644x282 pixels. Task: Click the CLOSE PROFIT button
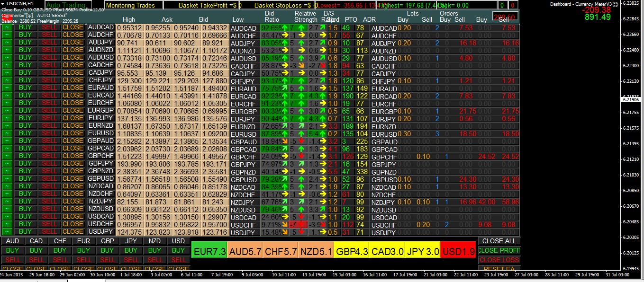click(499, 250)
